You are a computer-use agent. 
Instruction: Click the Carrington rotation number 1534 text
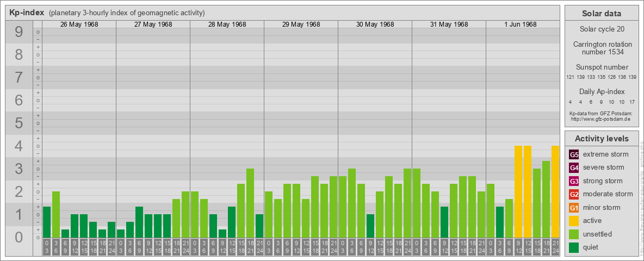602,48
